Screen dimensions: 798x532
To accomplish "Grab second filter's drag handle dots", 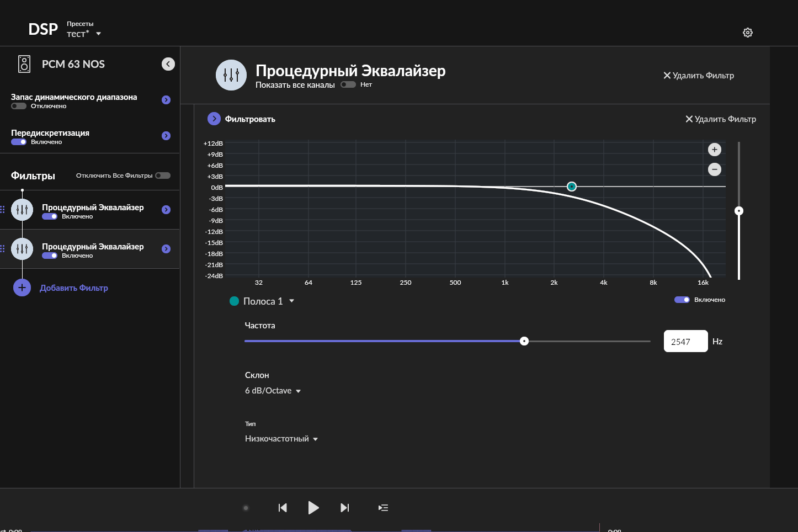I will [2, 249].
